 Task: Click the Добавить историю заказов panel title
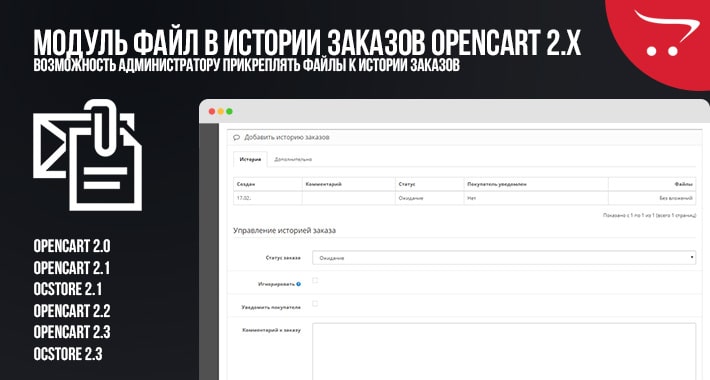pos(287,137)
